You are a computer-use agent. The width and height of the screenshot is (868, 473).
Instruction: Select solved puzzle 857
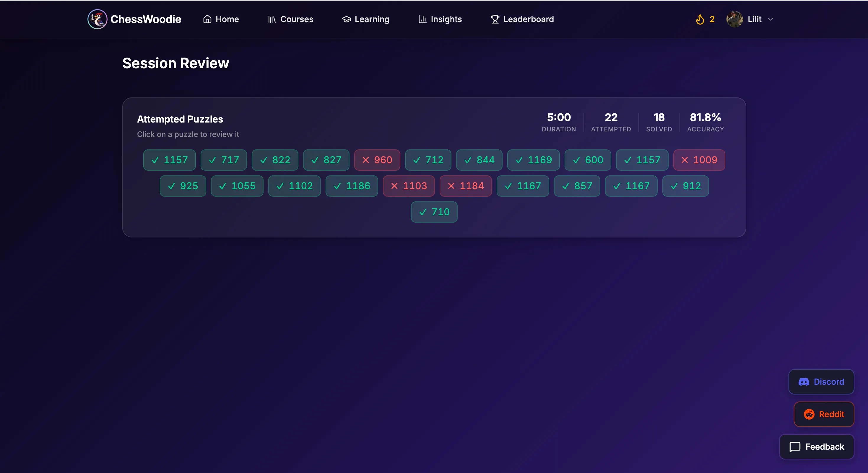click(577, 186)
